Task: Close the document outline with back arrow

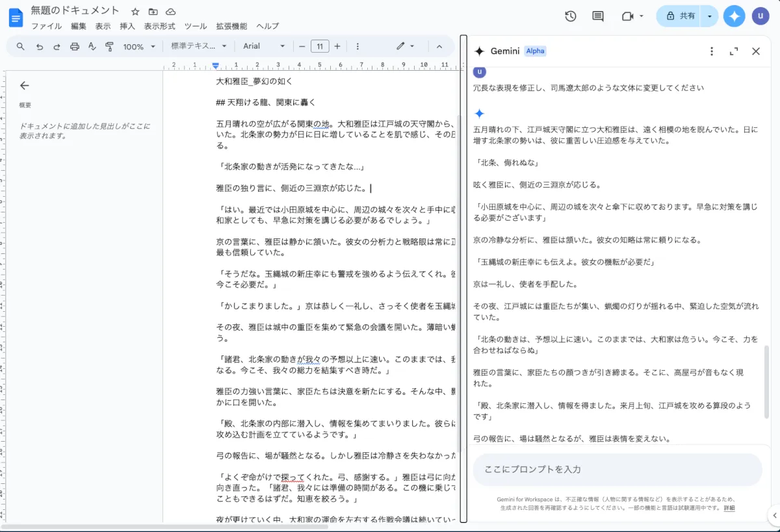Action: (25, 85)
